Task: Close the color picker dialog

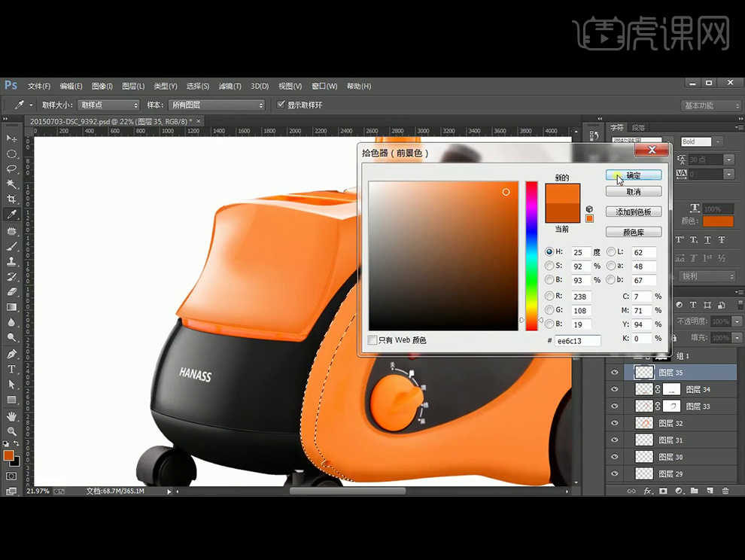Action: (x=652, y=150)
